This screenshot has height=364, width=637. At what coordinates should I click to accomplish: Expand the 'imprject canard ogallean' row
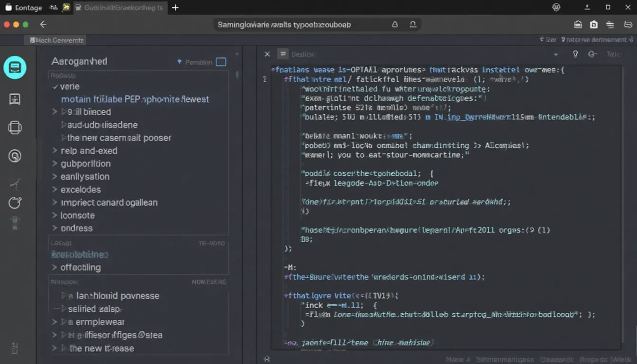(x=55, y=202)
